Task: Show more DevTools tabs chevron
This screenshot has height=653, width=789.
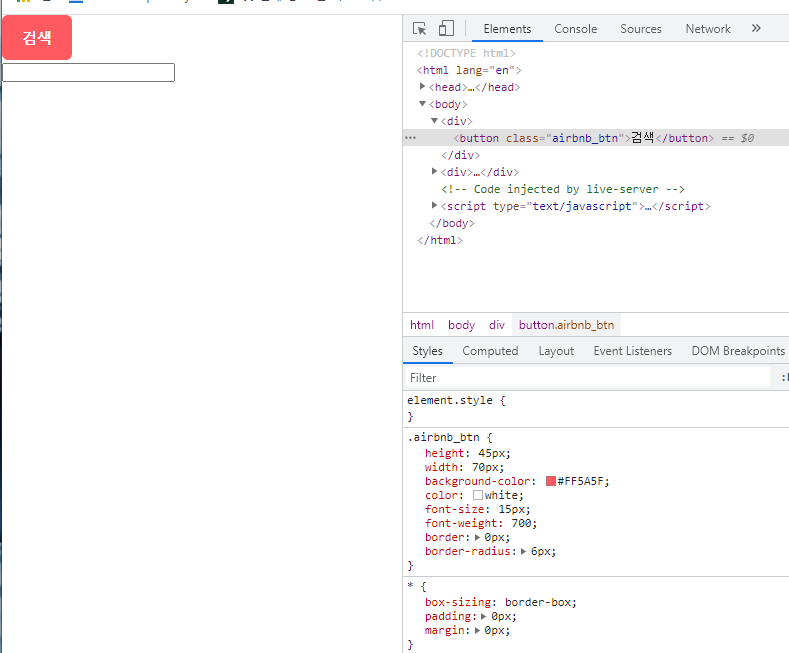Action: pyautogui.click(x=756, y=28)
